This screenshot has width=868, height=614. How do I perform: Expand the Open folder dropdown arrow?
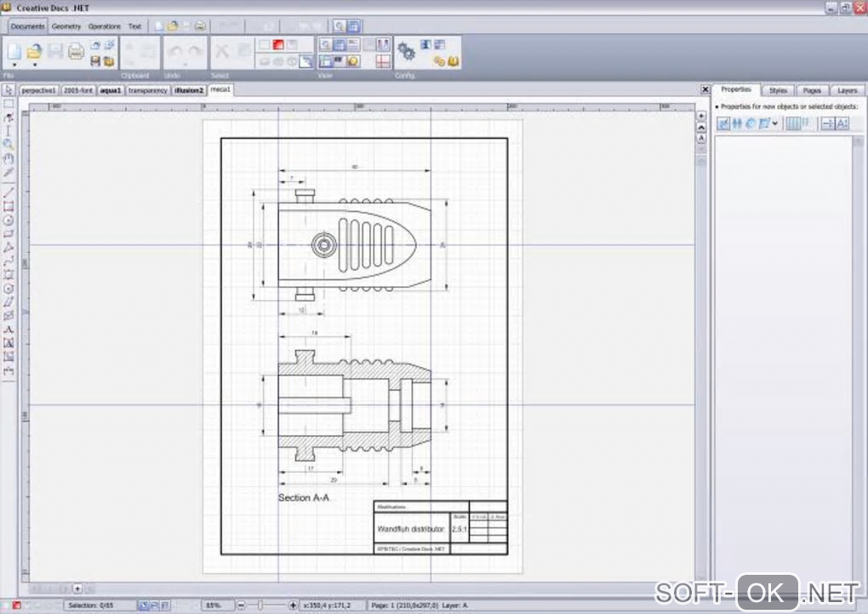35,65
